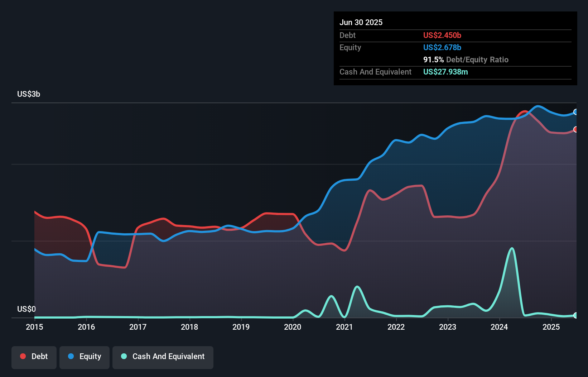Image resolution: width=588 pixels, height=377 pixels.
Task: Click the 2022 x-axis label
Action: click(396, 327)
